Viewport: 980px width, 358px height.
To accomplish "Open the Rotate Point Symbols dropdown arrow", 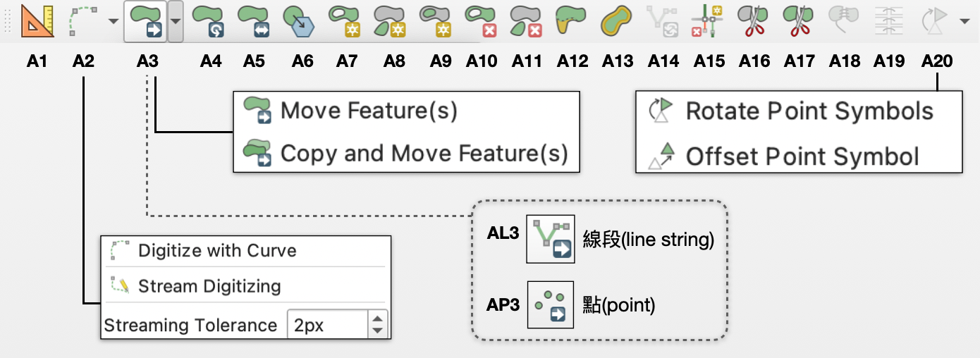I will point(964,21).
